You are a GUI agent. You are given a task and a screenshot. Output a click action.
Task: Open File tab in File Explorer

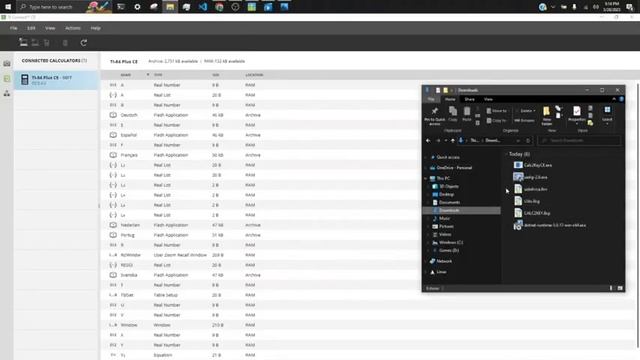tap(431, 99)
